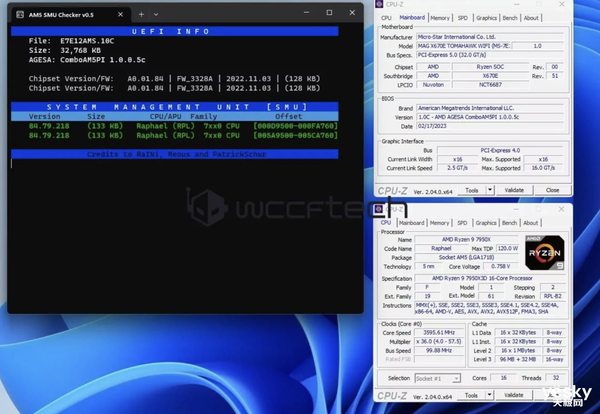Click Validate button in upper CPU-Z window
Viewport: 600px width, 414px height.
514,190
